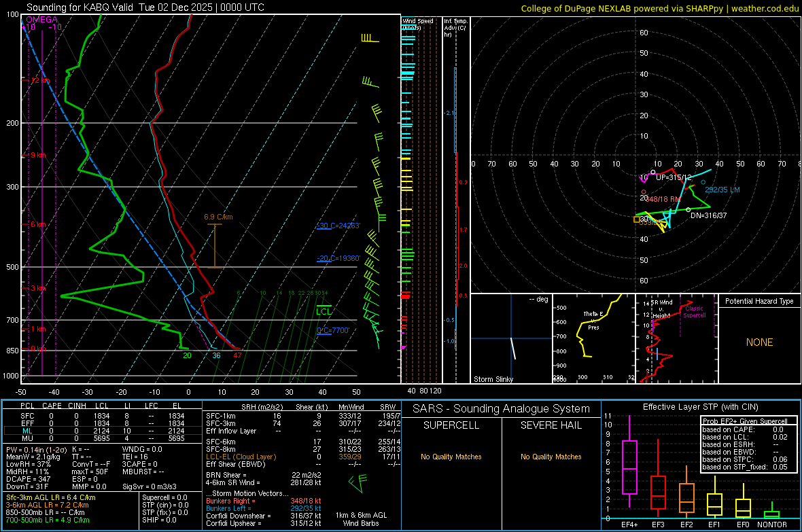This screenshot has height=532, width=802.
Task: Click the Theta-E v. Pres plot label
Action: 593,320
